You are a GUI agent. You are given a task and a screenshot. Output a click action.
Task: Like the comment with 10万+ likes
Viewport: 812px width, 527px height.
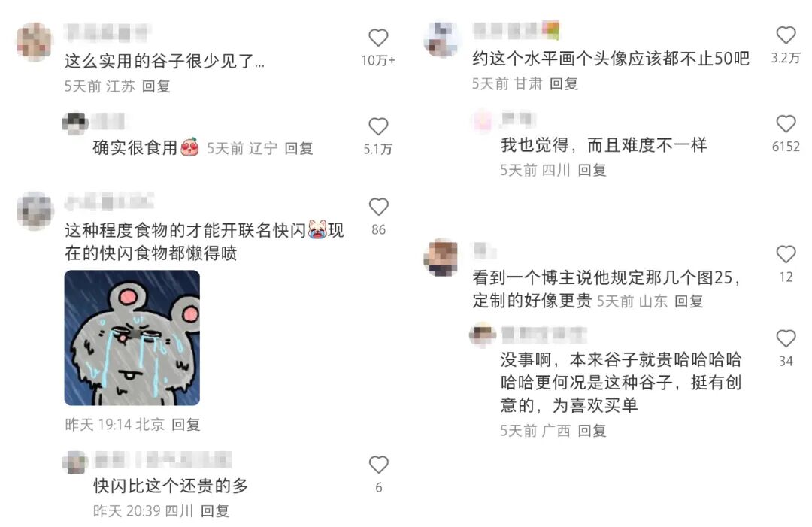pos(378,38)
